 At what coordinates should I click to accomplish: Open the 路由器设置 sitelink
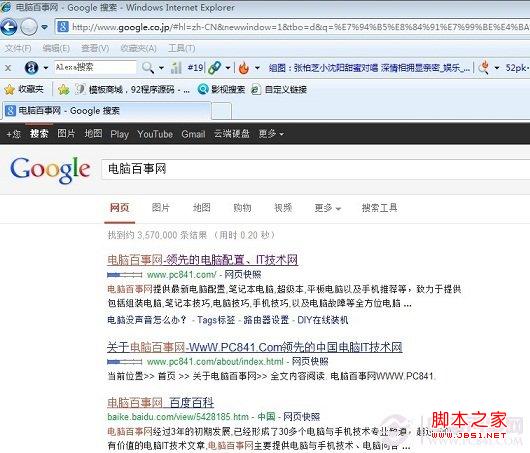[x=266, y=320]
